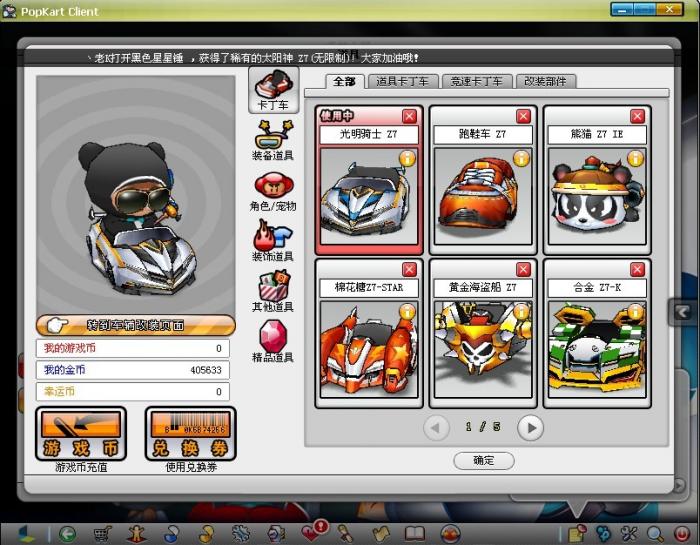Click the magnifier search icon
Screen dimensions: 700x545
655,534
